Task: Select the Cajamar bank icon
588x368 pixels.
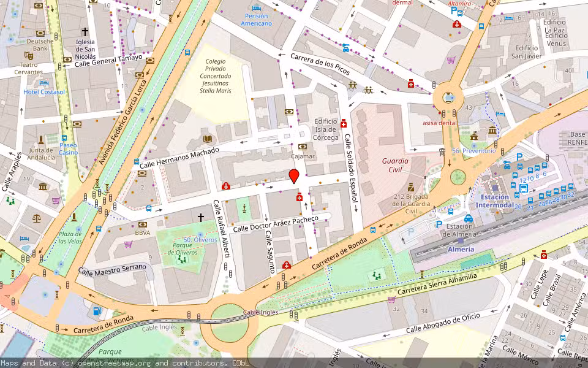Action: click(303, 147)
